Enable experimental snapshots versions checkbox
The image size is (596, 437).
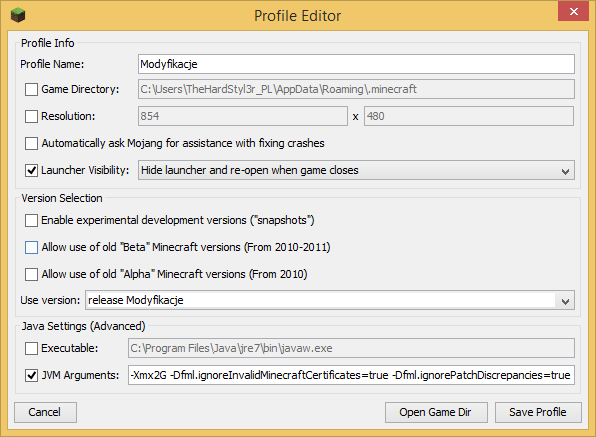pyautogui.click(x=31, y=220)
